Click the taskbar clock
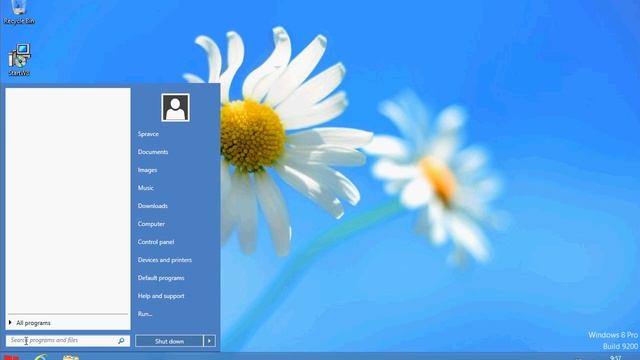640x360 pixels. click(x=616, y=358)
